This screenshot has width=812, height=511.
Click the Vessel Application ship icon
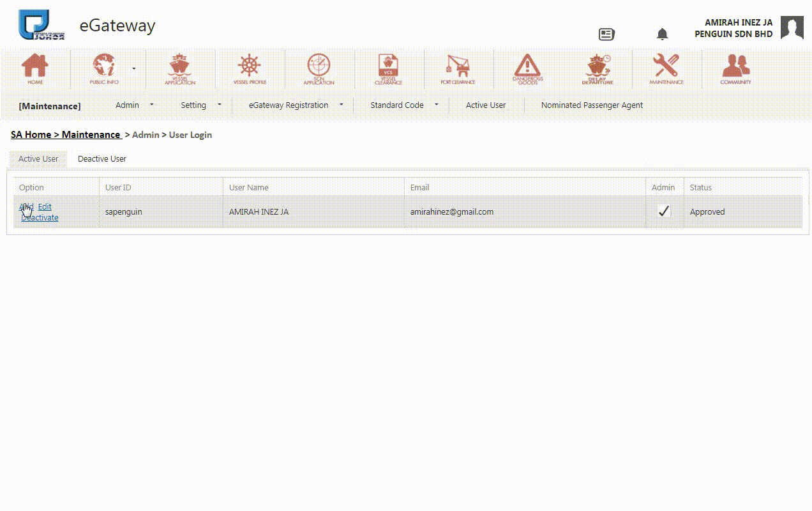tap(180, 68)
